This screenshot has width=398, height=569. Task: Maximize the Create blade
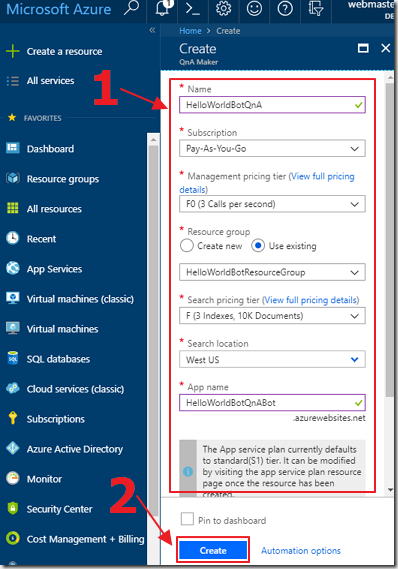point(363,48)
